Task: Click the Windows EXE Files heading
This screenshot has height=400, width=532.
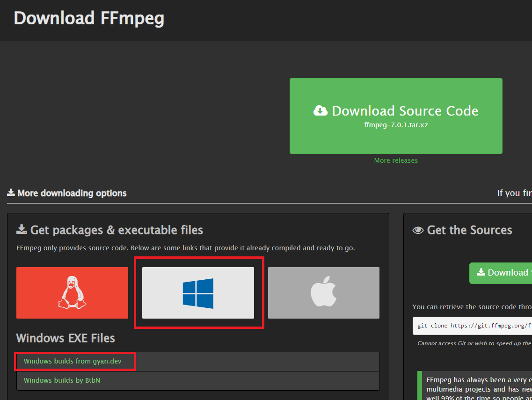Action: (x=66, y=338)
